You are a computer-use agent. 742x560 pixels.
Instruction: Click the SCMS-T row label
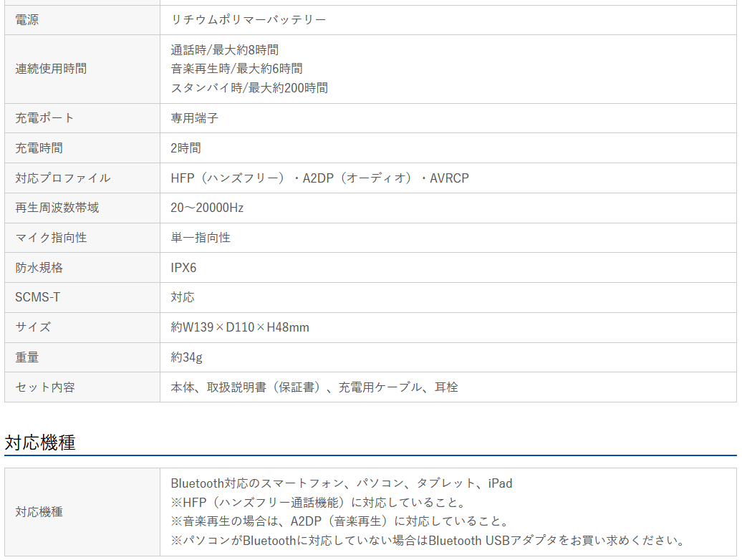coord(37,297)
